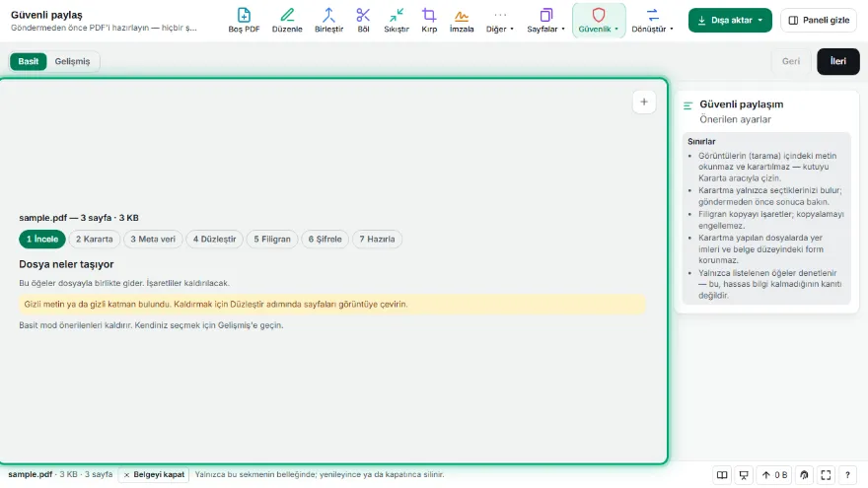Open the book reading-view icon
868x488 pixels.
coord(722,475)
